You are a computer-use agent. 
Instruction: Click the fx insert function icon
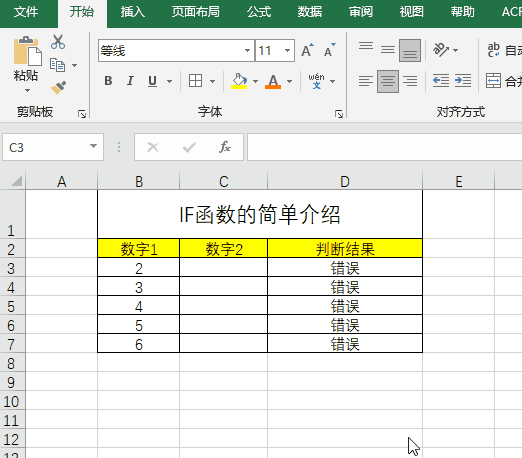pyautogui.click(x=225, y=147)
